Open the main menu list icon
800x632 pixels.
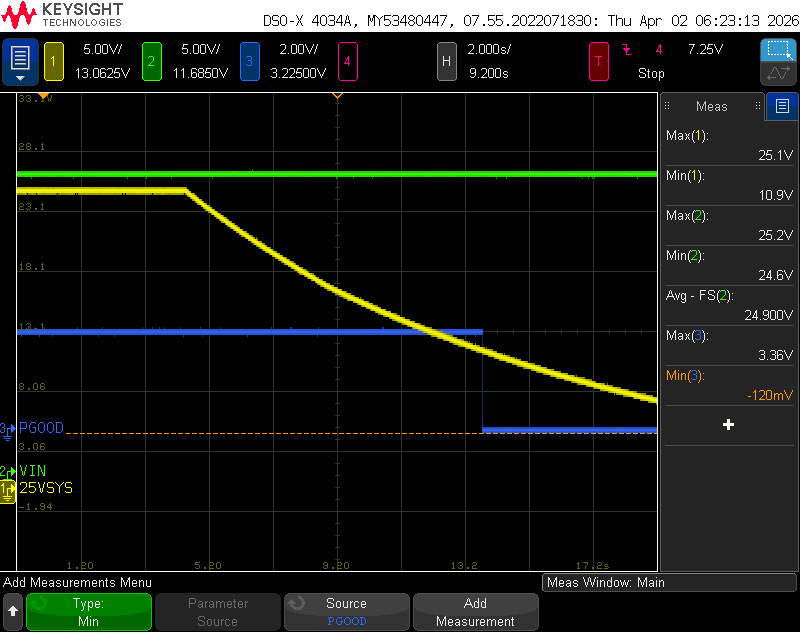coord(20,62)
